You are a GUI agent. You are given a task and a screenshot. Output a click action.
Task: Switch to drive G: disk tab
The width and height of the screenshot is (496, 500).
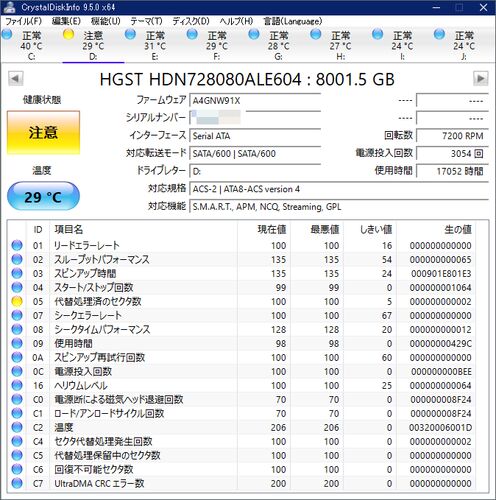click(x=279, y=45)
